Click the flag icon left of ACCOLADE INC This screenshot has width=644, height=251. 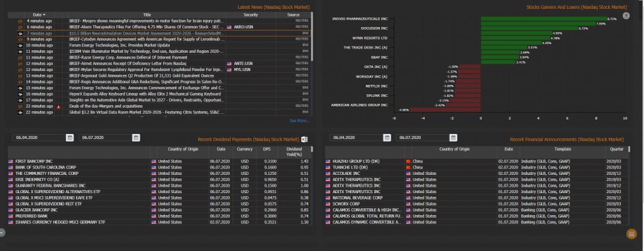pos(328,174)
